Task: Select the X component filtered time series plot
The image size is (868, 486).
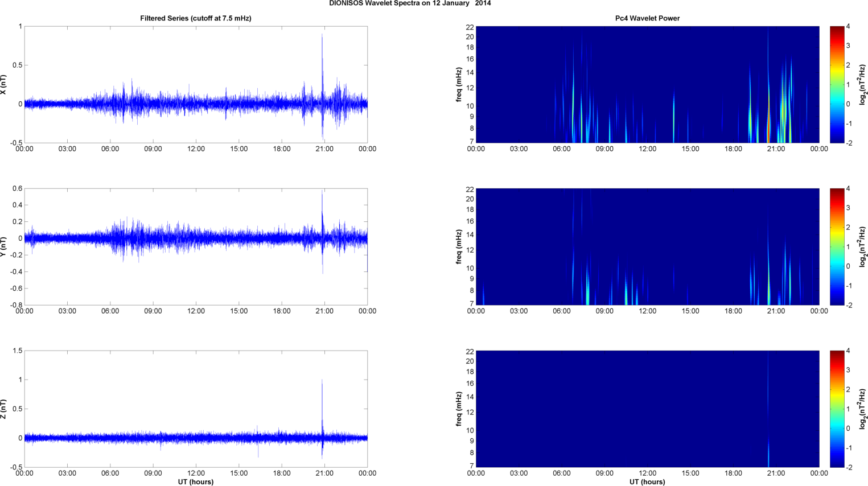Action: 196,85
